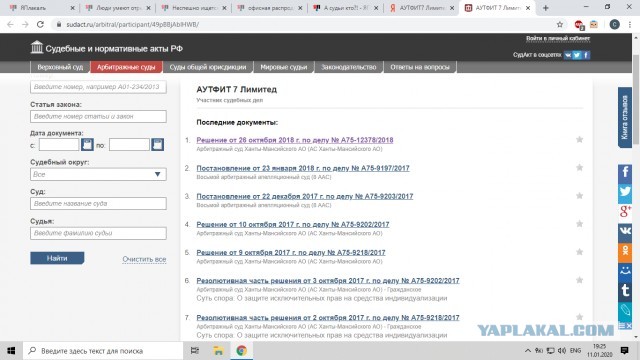
Task: Focus the Суд name input field
Action: [x=98, y=203]
